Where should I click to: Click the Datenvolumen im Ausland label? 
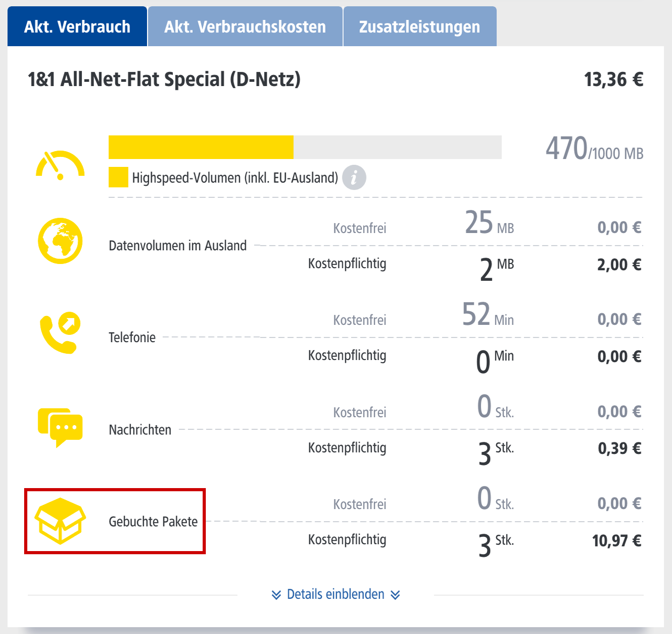(177, 245)
